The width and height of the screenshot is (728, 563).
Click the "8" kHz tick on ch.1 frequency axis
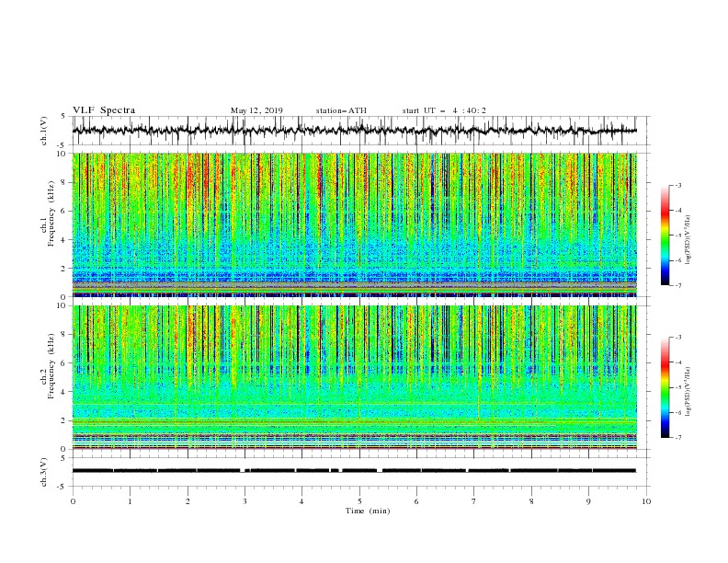[64, 182]
